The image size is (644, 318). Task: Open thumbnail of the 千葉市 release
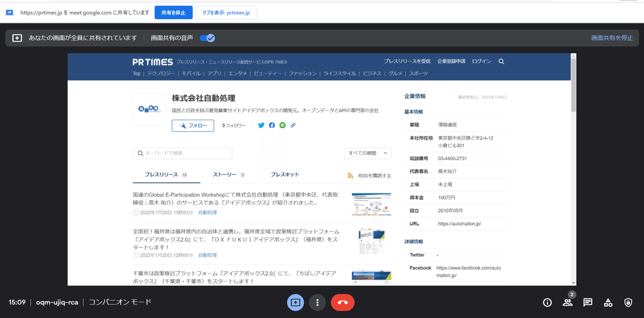[x=371, y=277]
